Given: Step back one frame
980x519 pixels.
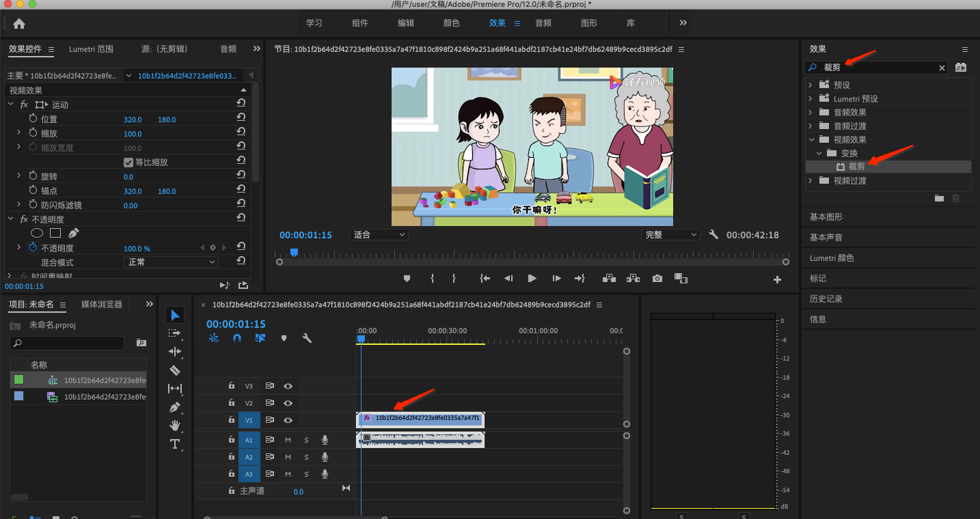Looking at the screenshot, I should [508, 279].
